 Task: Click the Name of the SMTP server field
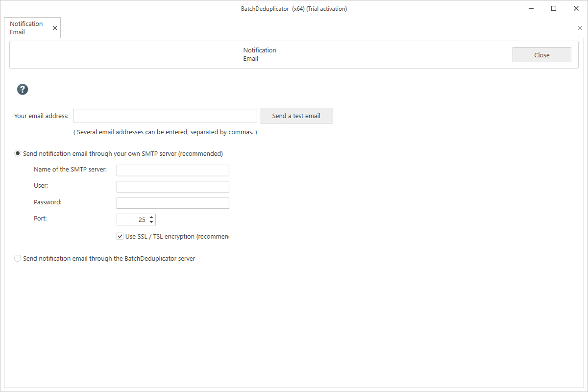(172, 170)
